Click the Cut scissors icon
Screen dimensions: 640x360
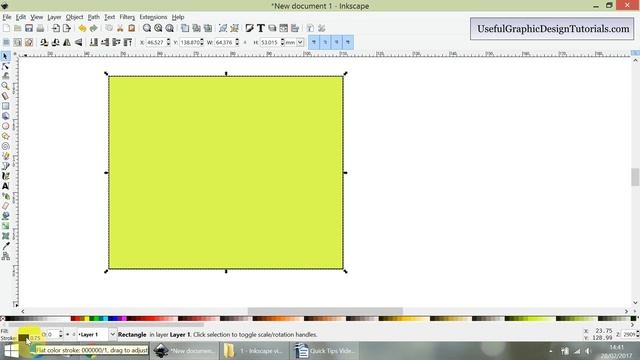tap(120, 28)
